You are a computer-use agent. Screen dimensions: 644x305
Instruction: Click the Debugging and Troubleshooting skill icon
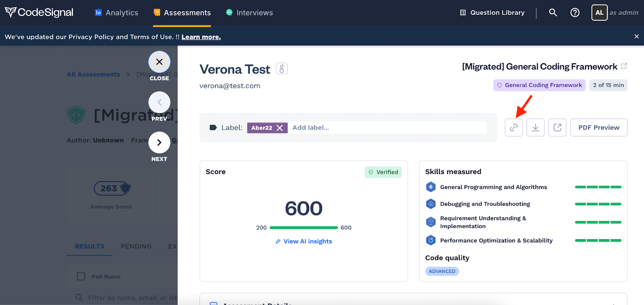pos(431,204)
